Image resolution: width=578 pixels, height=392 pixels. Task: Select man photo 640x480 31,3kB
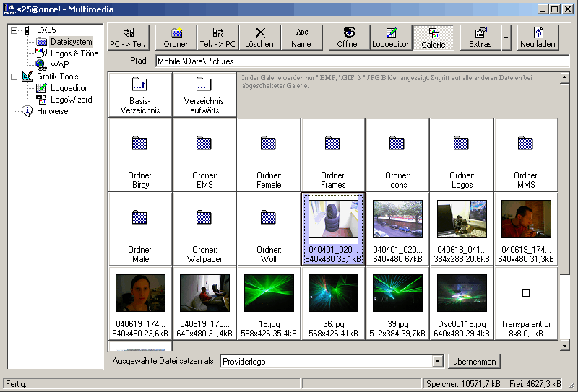(x=526, y=229)
